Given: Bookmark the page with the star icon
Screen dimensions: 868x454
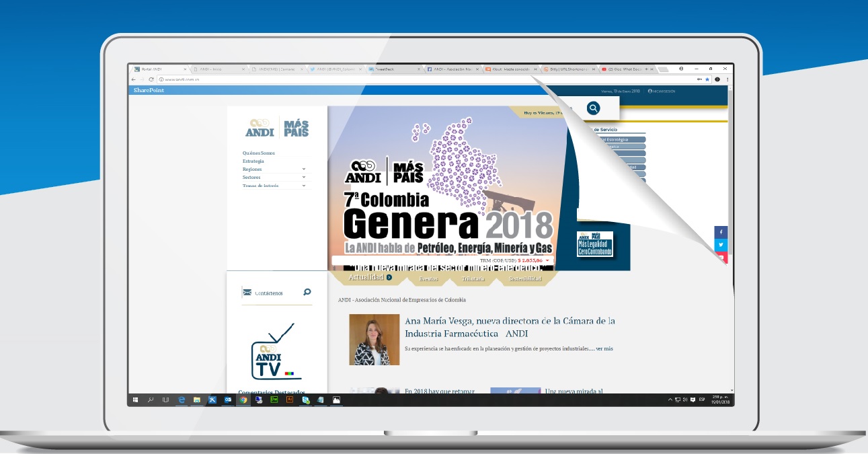Looking at the screenshot, I should pyautogui.click(x=707, y=79).
